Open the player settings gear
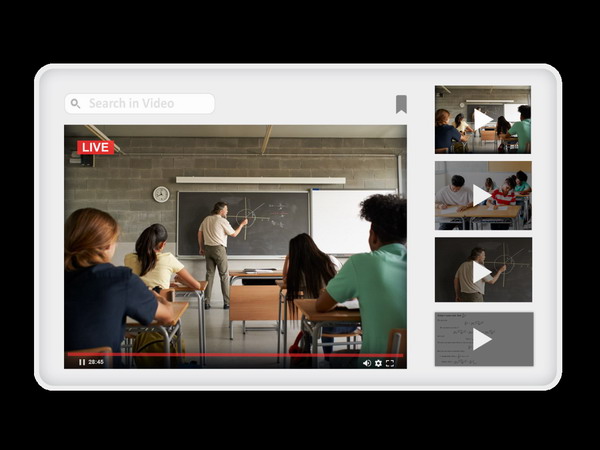 coord(378,363)
